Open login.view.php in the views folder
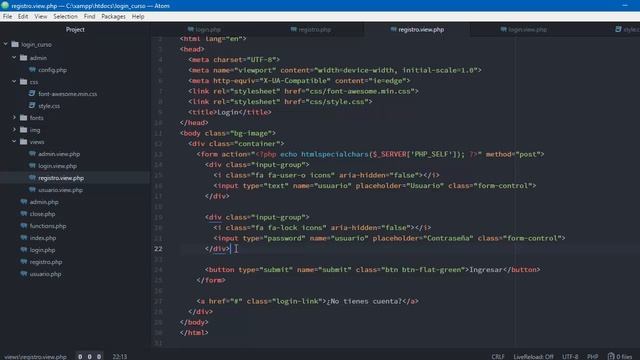The height and width of the screenshot is (360, 640). click(57, 166)
